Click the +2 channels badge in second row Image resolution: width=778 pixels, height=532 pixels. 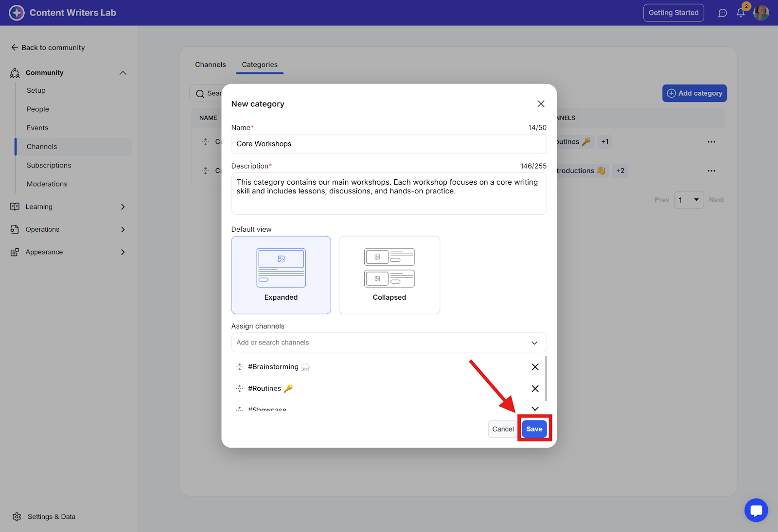(x=620, y=171)
